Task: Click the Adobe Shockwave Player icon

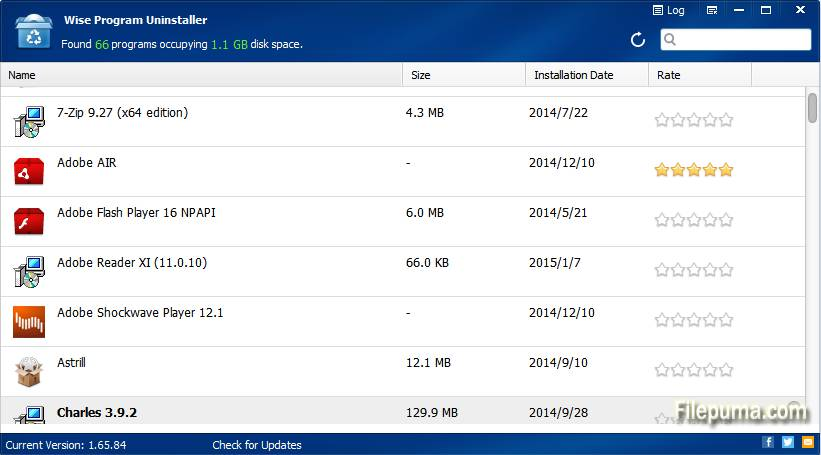Action: tap(28, 321)
